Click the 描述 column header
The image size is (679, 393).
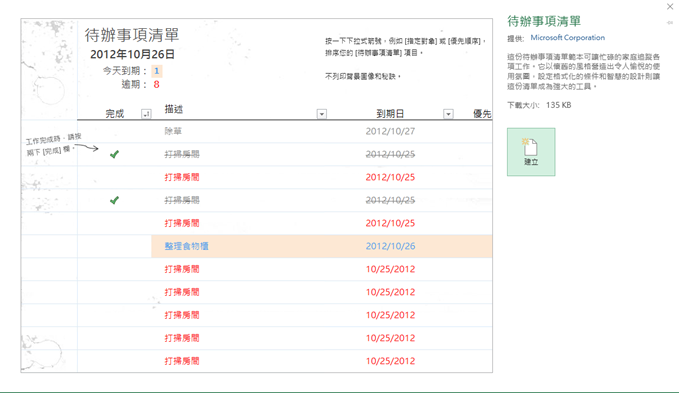click(x=174, y=109)
